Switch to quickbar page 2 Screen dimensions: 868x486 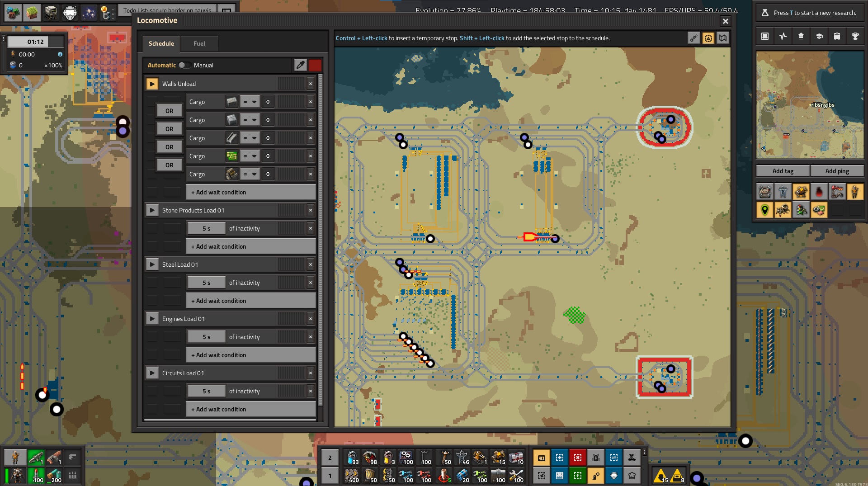pos(330,458)
